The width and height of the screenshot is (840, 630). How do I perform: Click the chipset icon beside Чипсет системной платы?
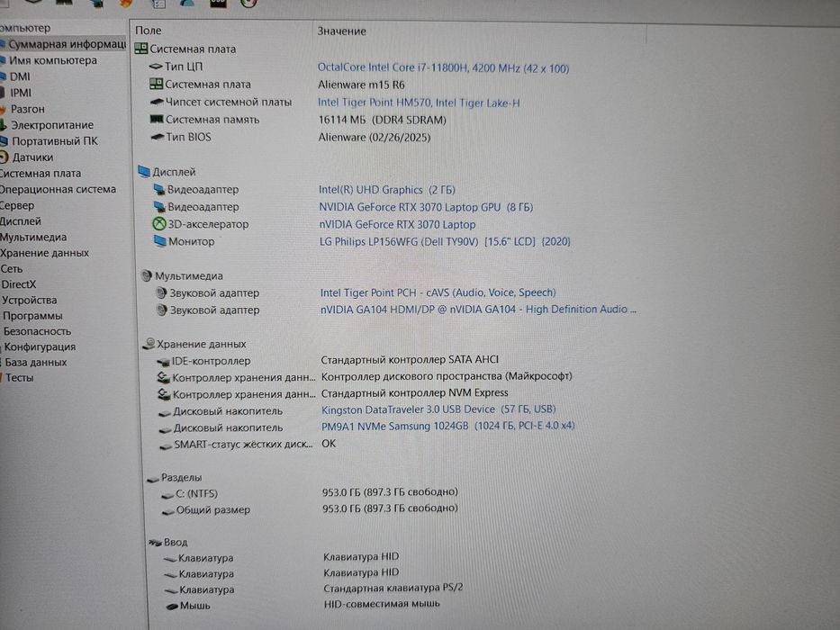pyautogui.click(x=157, y=101)
